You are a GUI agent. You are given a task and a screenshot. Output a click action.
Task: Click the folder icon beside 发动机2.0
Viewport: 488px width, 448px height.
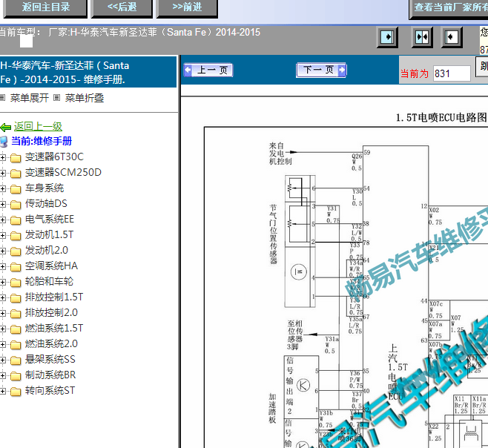coord(16,251)
